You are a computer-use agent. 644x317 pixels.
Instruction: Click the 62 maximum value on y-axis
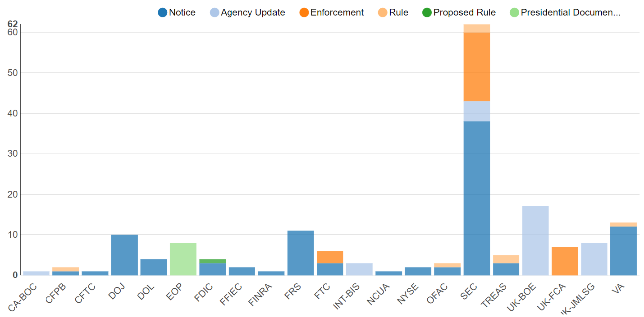[x=12, y=24]
